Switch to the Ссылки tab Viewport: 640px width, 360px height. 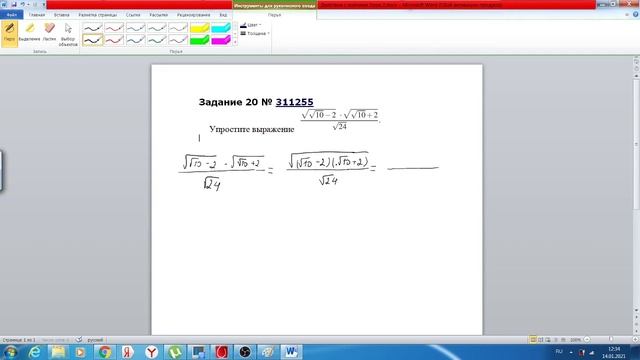(133, 15)
